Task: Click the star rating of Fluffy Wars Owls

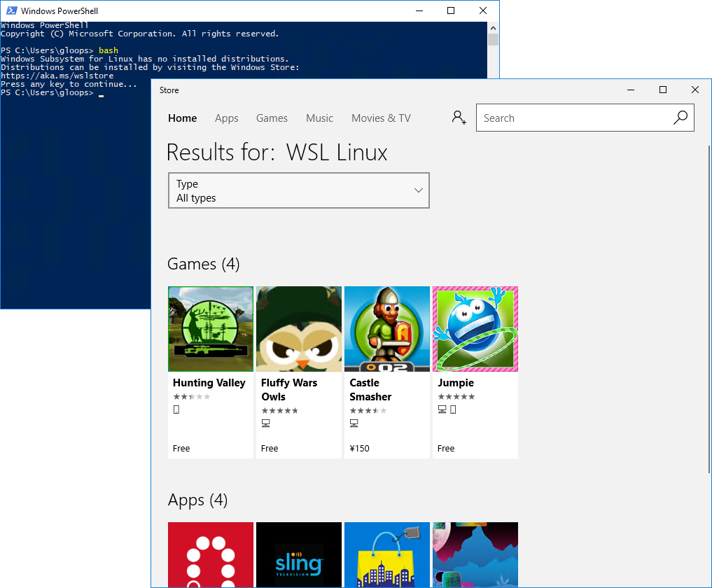Action: click(280, 411)
